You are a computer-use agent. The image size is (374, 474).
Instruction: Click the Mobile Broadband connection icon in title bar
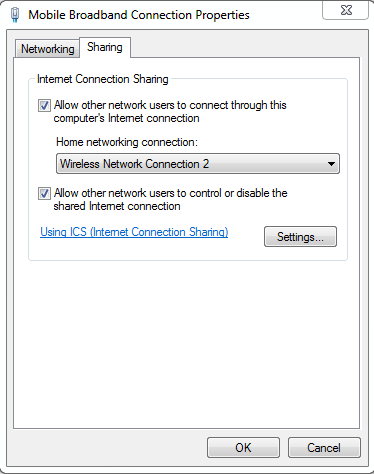point(15,15)
